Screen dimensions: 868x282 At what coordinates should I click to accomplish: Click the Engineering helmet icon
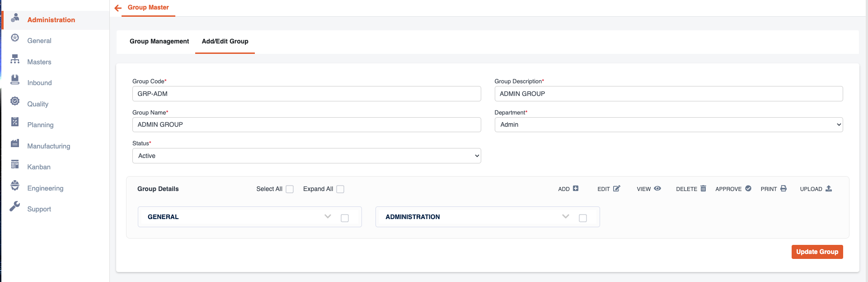[x=15, y=185]
